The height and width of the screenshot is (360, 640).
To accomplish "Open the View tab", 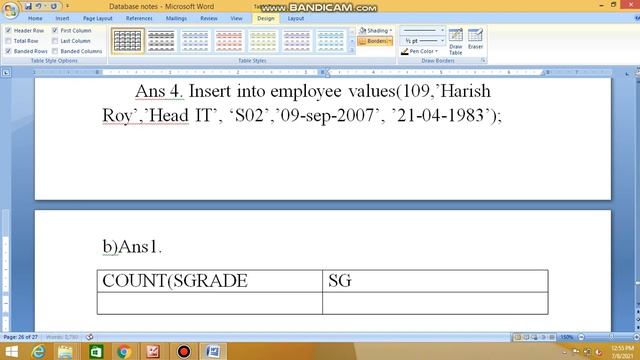I will pyautogui.click(x=236, y=18).
